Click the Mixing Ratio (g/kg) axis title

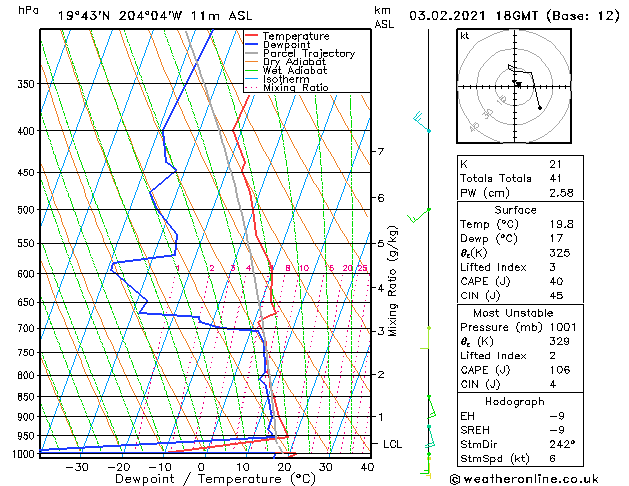click(392, 281)
